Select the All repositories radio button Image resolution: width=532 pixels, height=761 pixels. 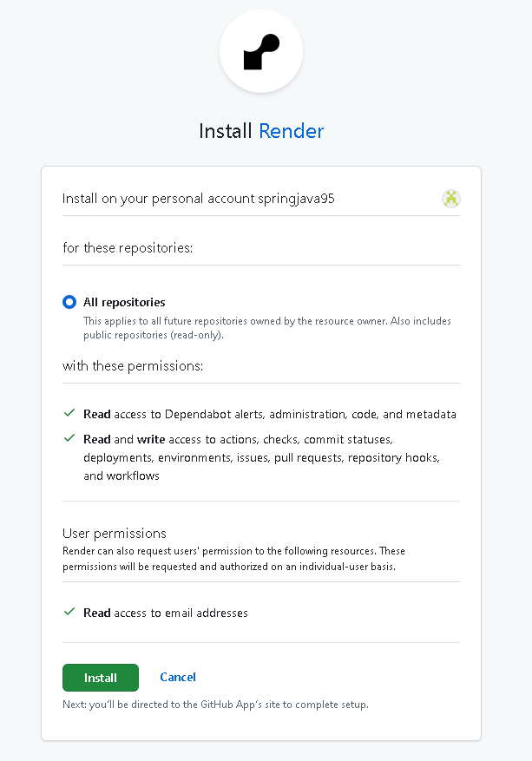click(69, 302)
